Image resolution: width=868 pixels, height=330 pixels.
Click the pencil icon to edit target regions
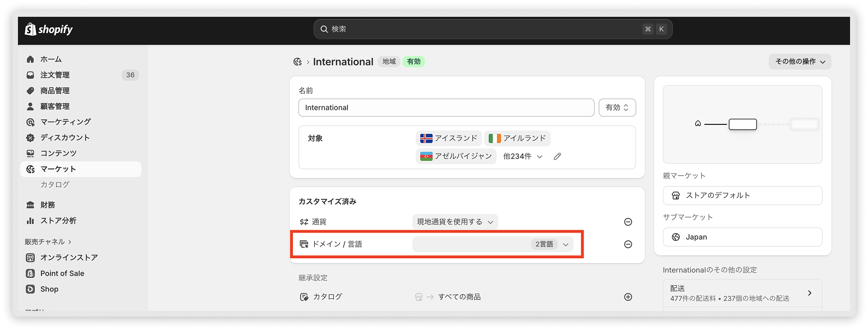(x=557, y=157)
